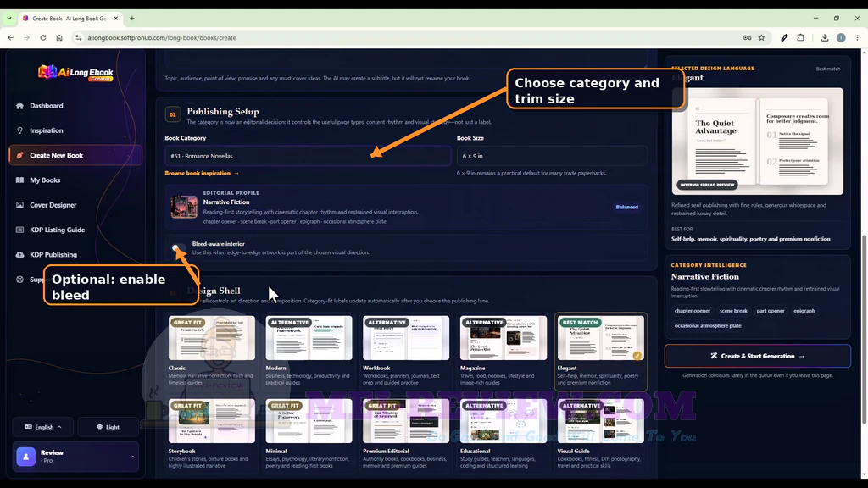Click the KDP Listing Guide icon

[20, 230]
